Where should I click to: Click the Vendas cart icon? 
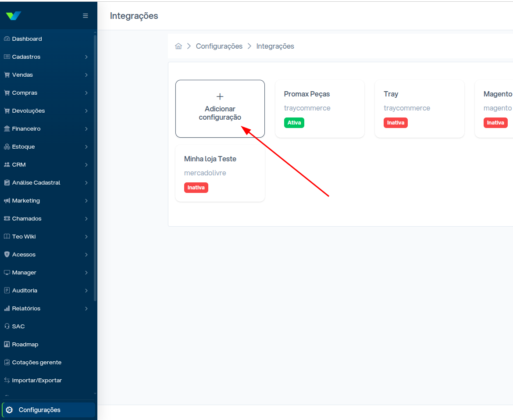(7, 75)
